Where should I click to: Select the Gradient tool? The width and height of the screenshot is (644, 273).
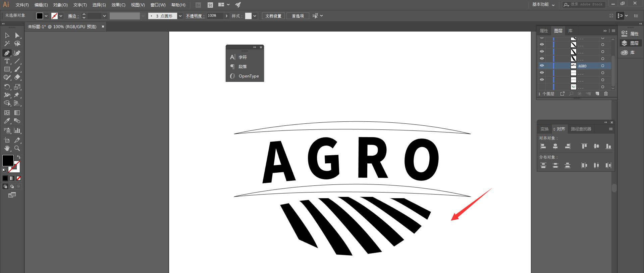pos(17,113)
